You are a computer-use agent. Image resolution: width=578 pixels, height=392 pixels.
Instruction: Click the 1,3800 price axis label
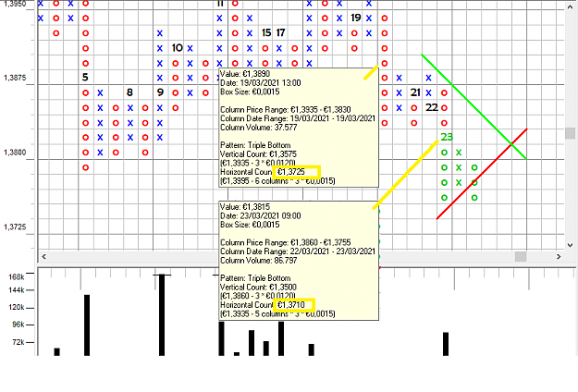(15, 153)
